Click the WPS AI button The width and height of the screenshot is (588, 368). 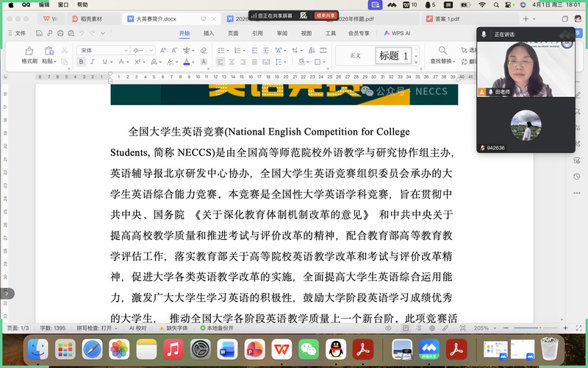point(397,33)
